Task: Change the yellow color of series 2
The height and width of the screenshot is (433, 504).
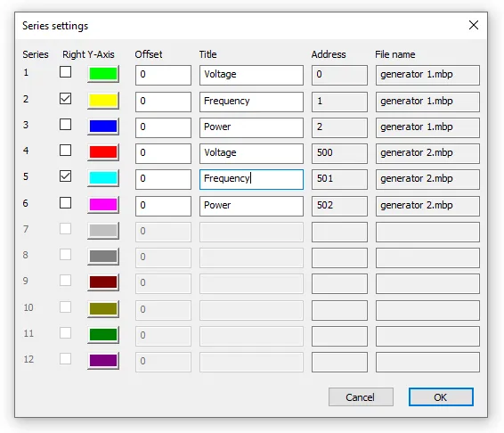Action: pyautogui.click(x=103, y=101)
